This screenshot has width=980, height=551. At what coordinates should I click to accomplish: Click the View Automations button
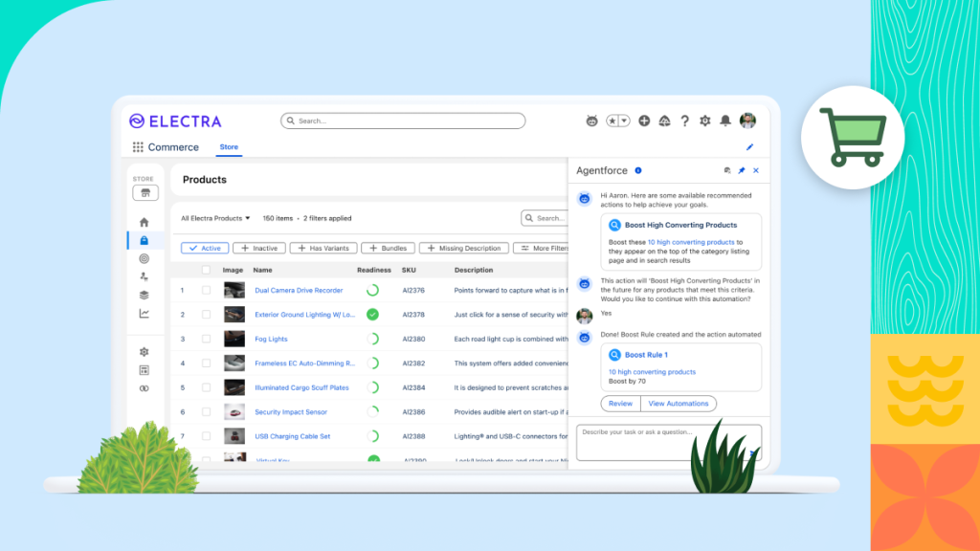tap(679, 404)
